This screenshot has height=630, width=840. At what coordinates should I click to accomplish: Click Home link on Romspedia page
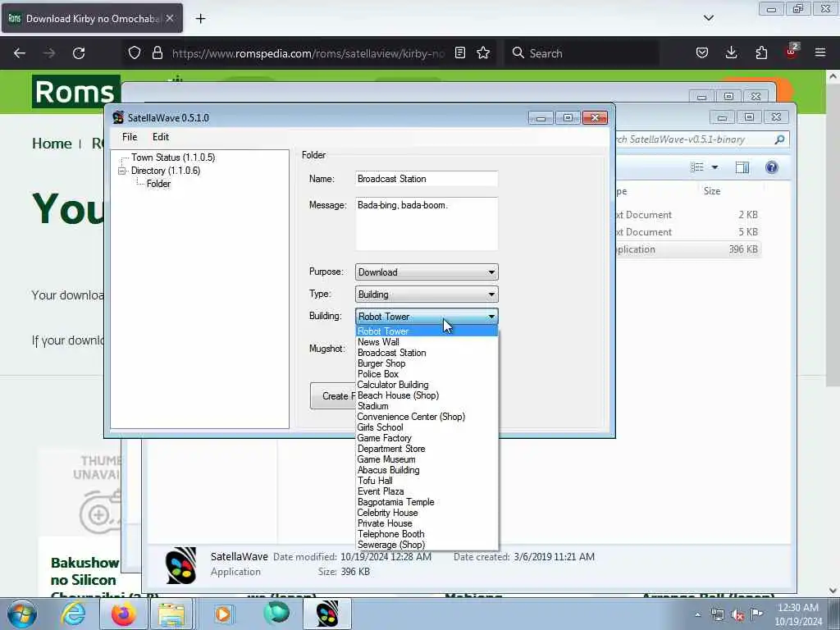tap(52, 144)
